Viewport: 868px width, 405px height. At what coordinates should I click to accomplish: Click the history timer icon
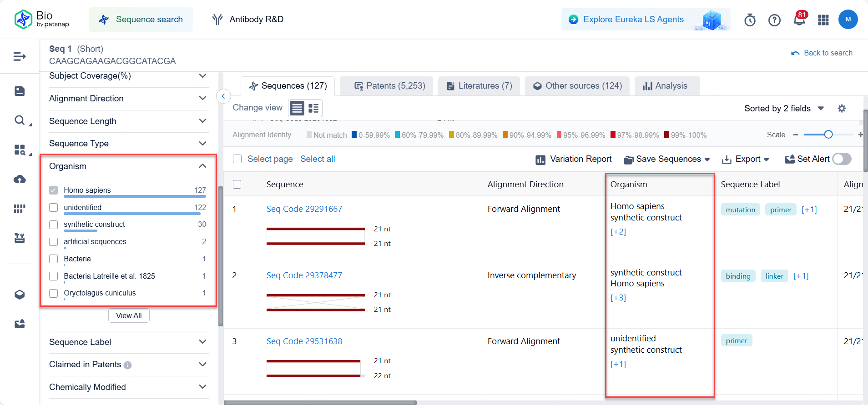click(750, 20)
